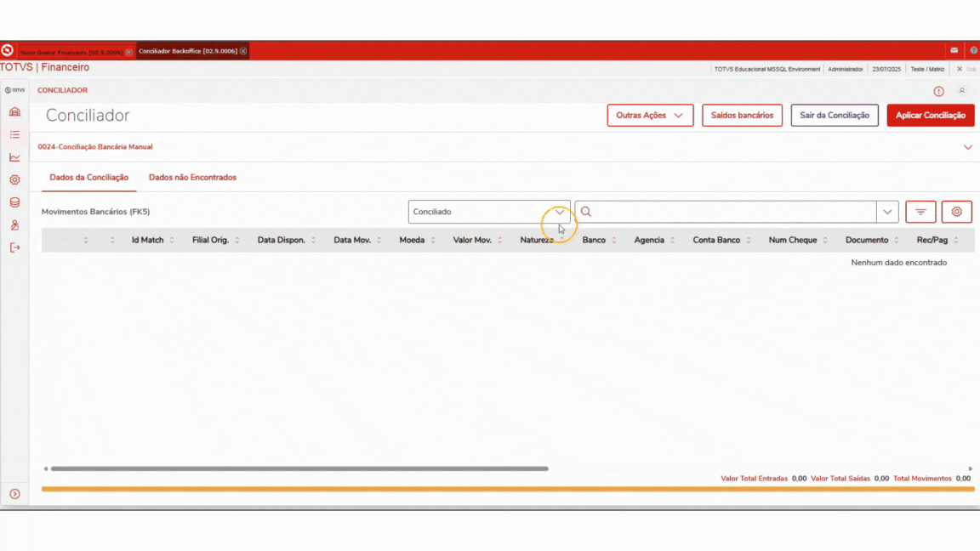980x551 pixels.
Task: Click Movimentos Bancários (FK5) label
Action: (x=95, y=212)
